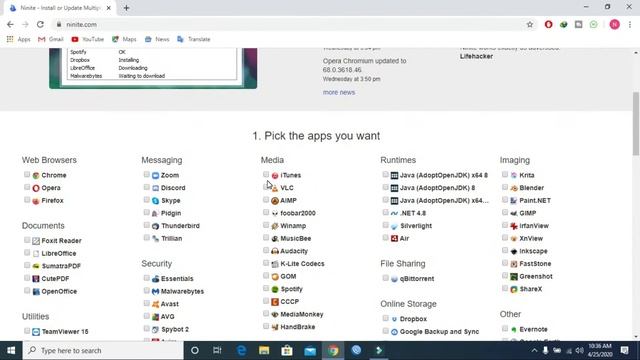The image size is (640, 360).
Task: Go back to the previous page
Action: 10,24
